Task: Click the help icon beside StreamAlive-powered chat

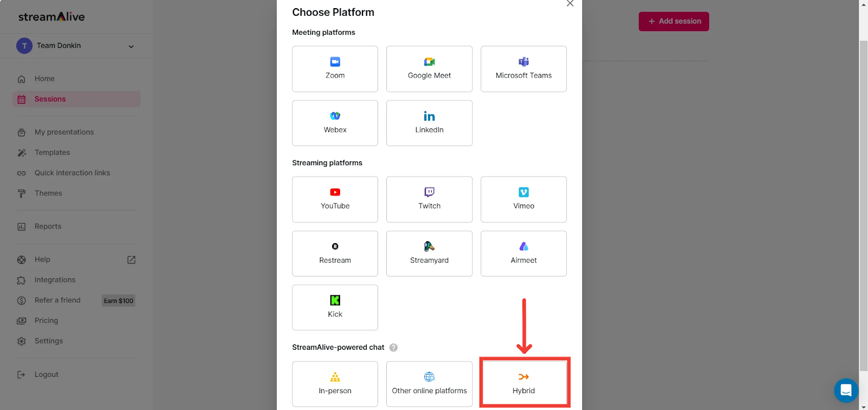Action: [x=393, y=348]
